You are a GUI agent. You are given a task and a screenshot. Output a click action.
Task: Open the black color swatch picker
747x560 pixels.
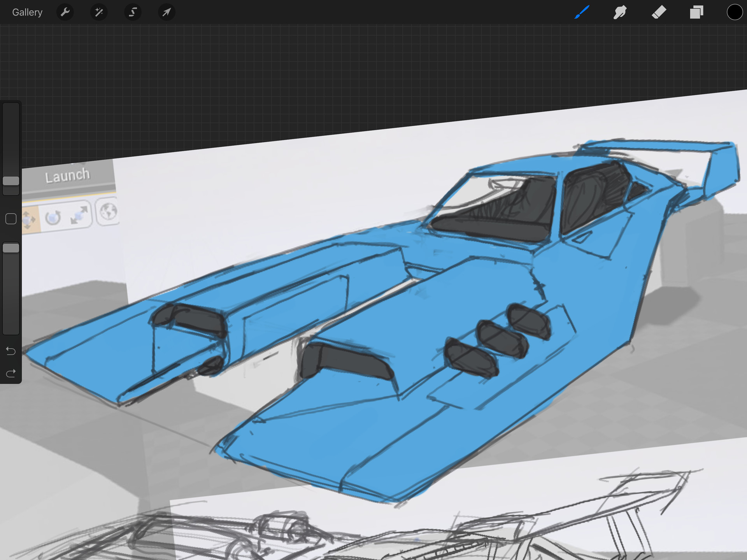tap(734, 12)
